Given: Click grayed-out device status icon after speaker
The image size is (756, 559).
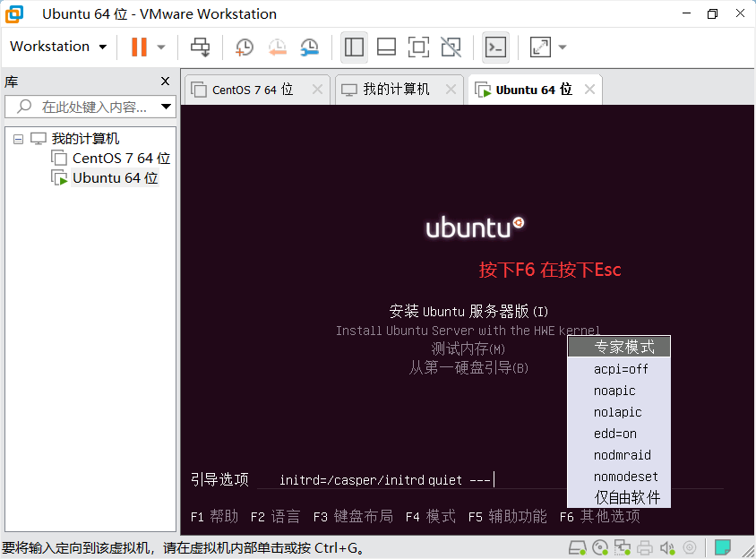Looking at the screenshot, I should [x=690, y=548].
